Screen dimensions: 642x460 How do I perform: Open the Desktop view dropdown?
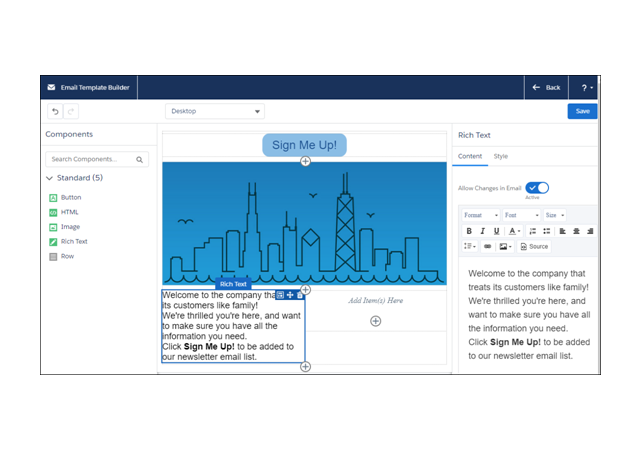point(215,112)
